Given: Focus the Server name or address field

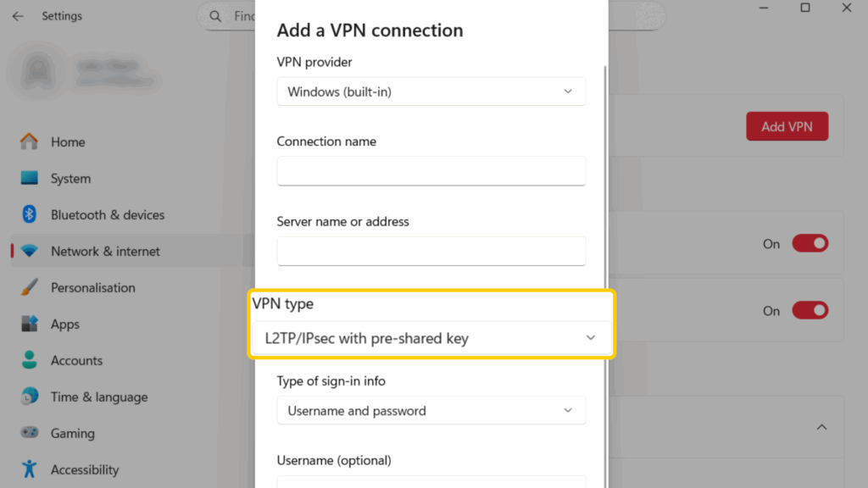Looking at the screenshot, I should (x=431, y=251).
